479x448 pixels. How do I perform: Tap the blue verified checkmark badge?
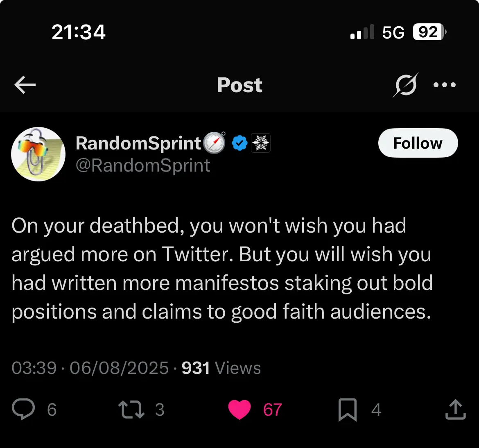239,143
